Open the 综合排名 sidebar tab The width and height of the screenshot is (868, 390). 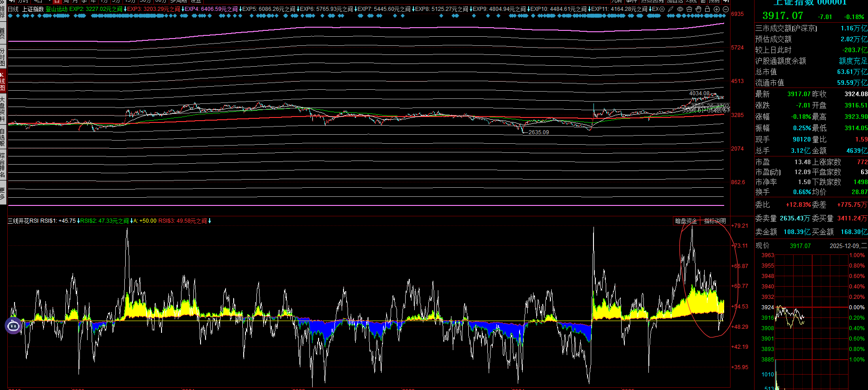tap(3, 165)
